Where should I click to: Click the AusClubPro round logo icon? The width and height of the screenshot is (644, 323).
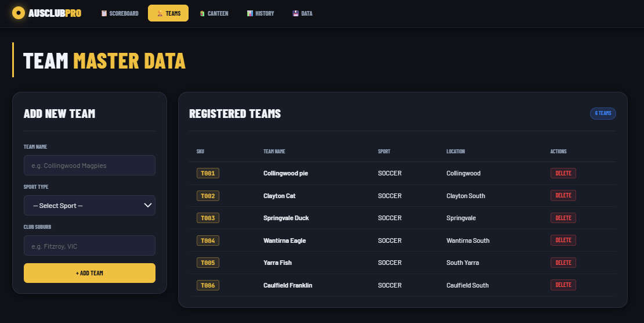pos(19,13)
